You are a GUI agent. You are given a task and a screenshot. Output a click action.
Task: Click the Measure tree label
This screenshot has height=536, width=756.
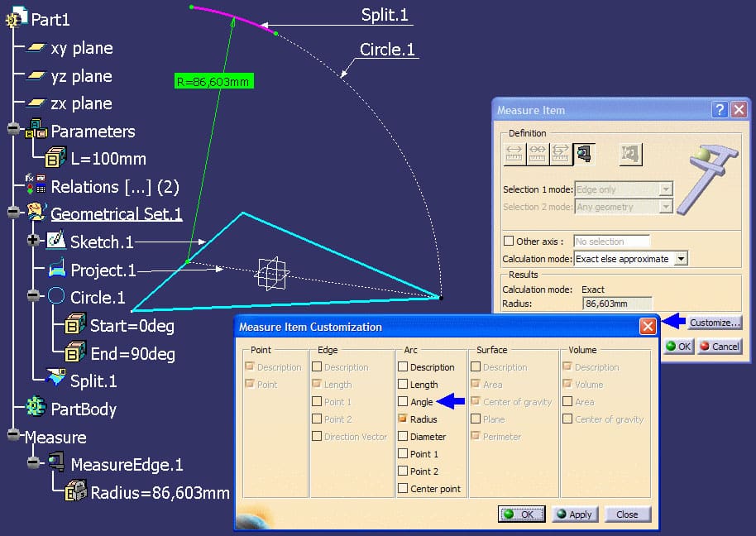point(55,438)
